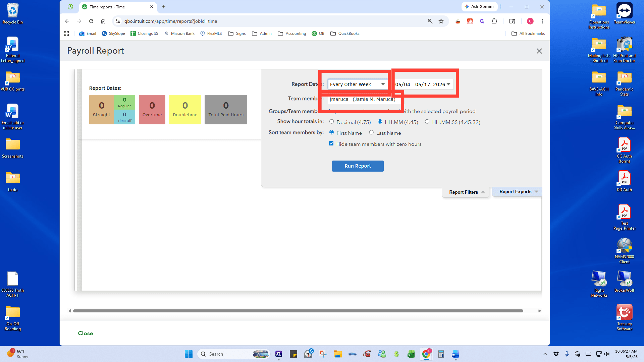This screenshot has width=644, height=362.
Task: Open the browser home page
Action: click(x=103, y=21)
